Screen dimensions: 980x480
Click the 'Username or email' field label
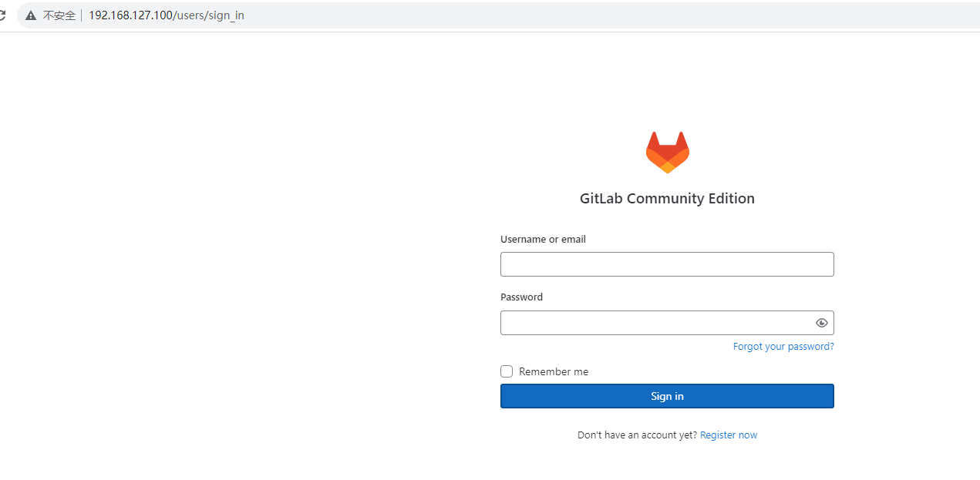(543, 240)
